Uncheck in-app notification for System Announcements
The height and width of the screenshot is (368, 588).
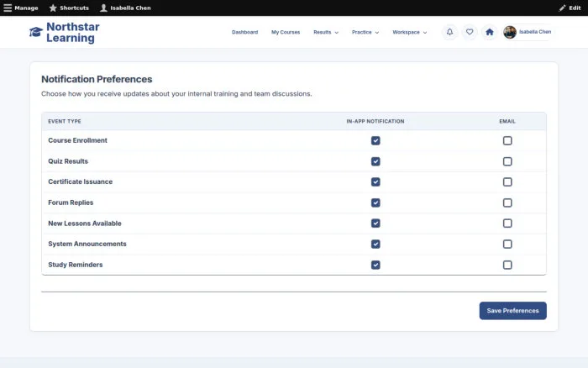point(375,244)
